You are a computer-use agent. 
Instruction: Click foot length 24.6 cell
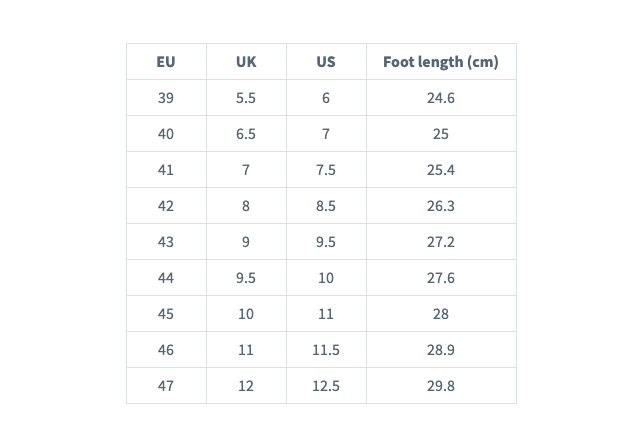pyautogui.click(x=441, y=98)
